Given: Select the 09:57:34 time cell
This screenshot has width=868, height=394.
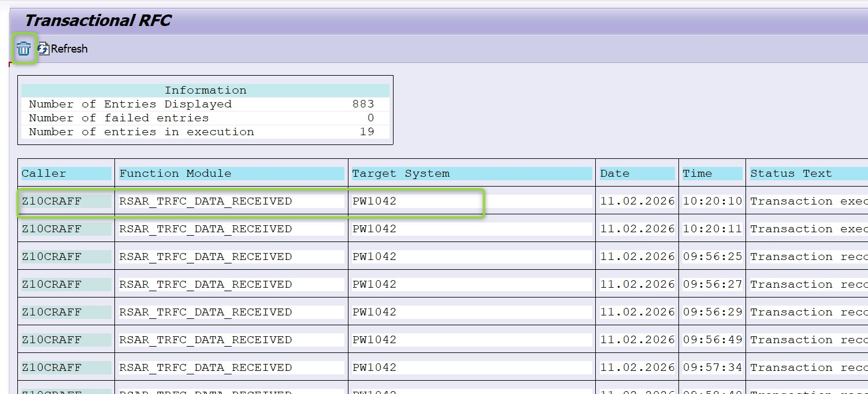Looking at the screenshot, I should [712, 367].
